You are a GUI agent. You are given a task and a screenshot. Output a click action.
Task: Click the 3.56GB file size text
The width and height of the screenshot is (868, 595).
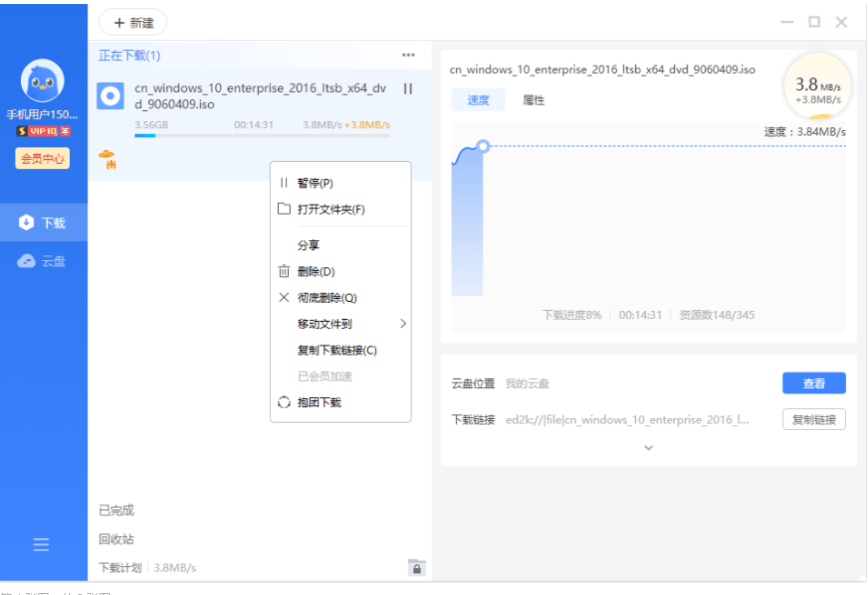pos(152,125)
